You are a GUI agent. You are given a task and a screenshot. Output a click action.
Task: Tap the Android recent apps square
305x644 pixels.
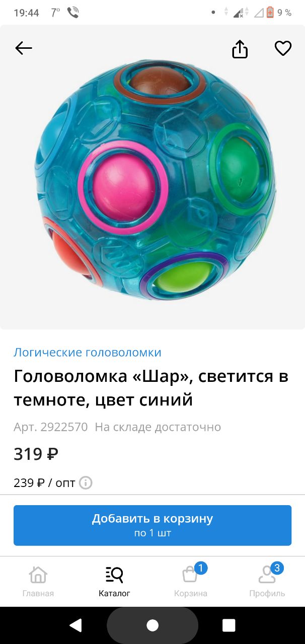pyautogui.click(x=229, y=625)
